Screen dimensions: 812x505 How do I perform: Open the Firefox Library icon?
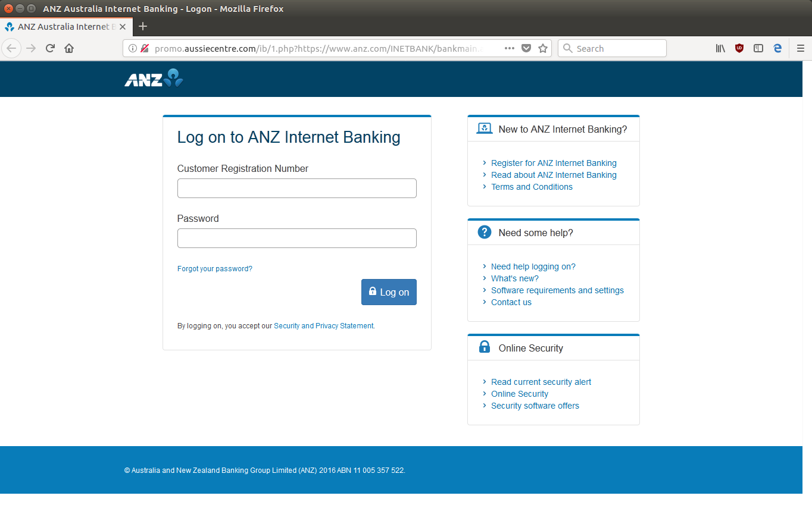click(x=720, y=48)
